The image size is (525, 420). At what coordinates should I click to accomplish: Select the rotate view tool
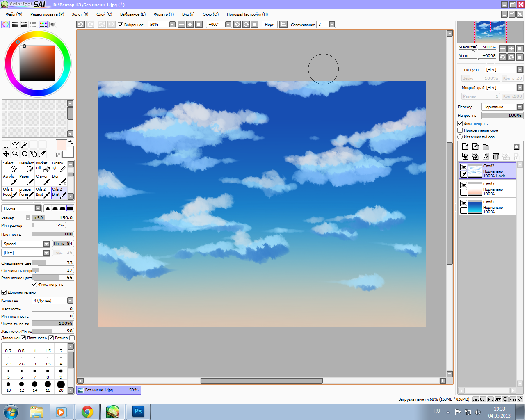25,154
